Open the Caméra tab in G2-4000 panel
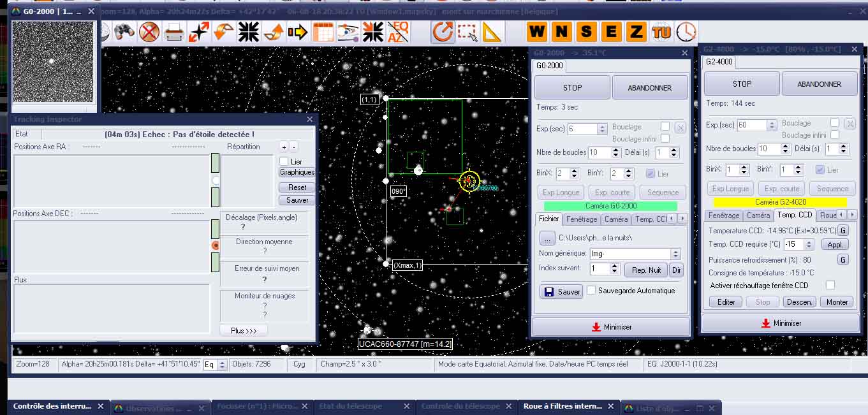This screenshot has height=415, width=868. pyautogui.click(x=758, y=215)
